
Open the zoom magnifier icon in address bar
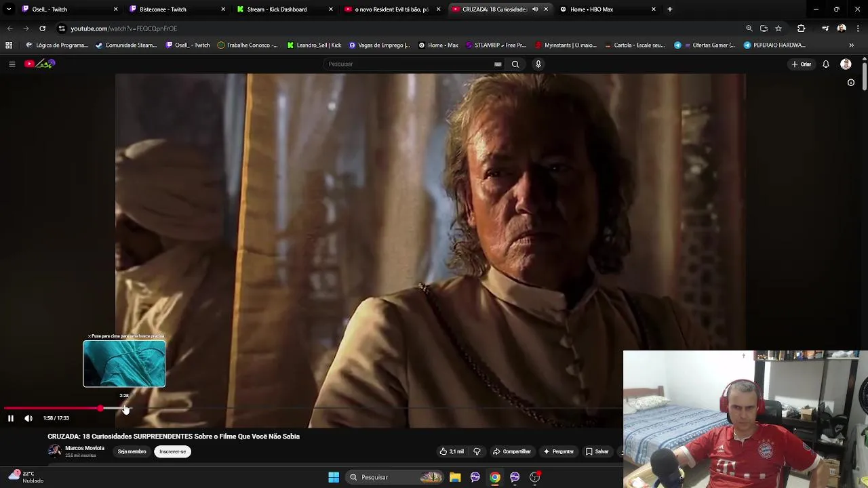click(749, 28)
